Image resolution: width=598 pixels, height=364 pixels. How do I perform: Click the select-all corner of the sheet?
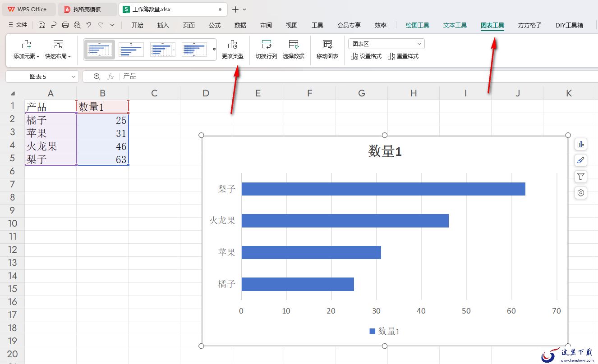[13, 93]
